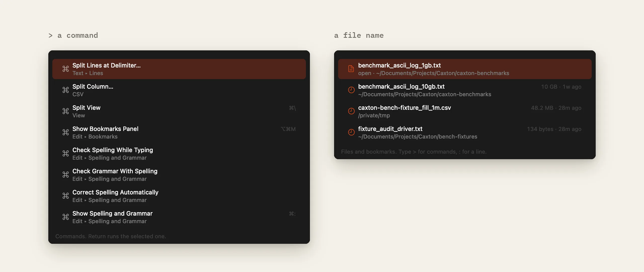Run the Split Lines at Delimiter command
Viewport: 644px width, 272px height.
coord(179,69)
